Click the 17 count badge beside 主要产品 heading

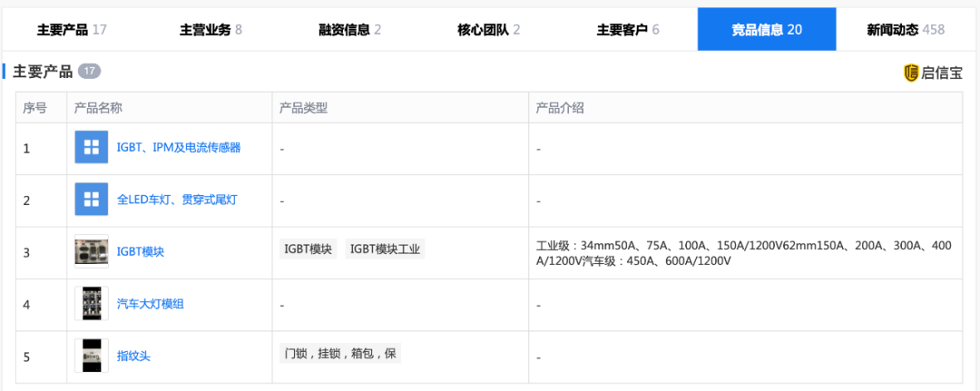89,71
